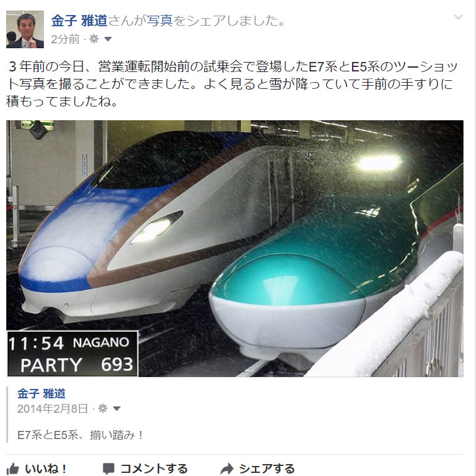This screenshot has width=476, height=476.
Task: Click コメントする to write a comment
Action: (x=154, y=468)
